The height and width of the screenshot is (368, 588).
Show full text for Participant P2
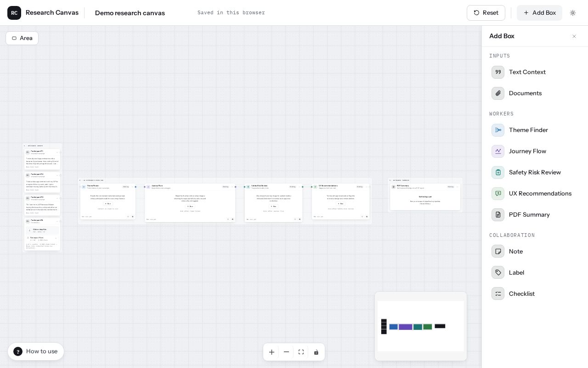pyautogui.click(x=32, y=190)
